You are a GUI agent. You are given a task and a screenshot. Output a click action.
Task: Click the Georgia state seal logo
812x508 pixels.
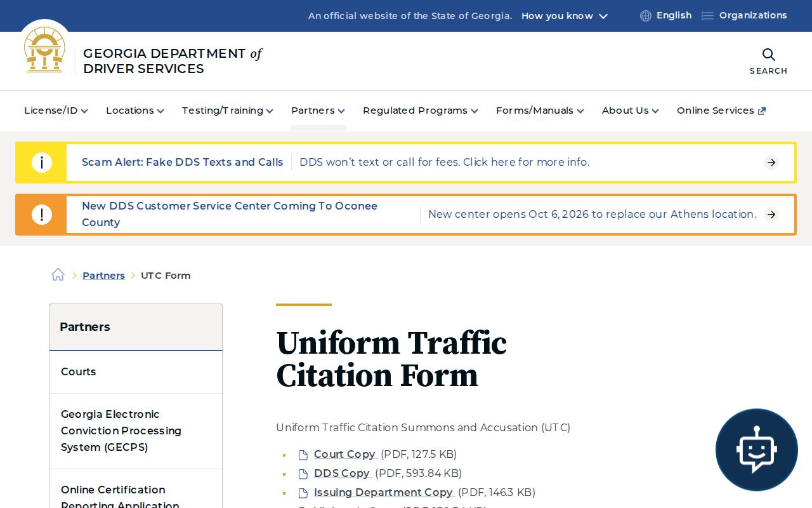coord(44,50)
